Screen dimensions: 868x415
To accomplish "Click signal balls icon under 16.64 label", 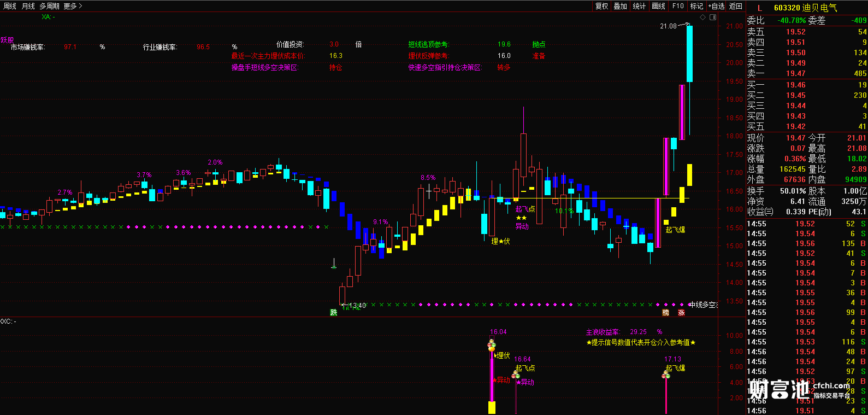I will 515,375.
